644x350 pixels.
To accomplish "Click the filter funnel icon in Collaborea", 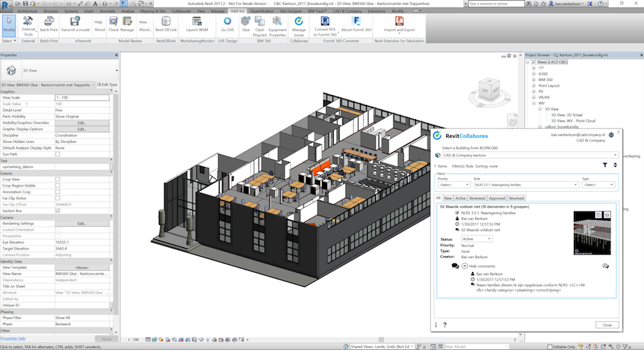I will (605, 165).
